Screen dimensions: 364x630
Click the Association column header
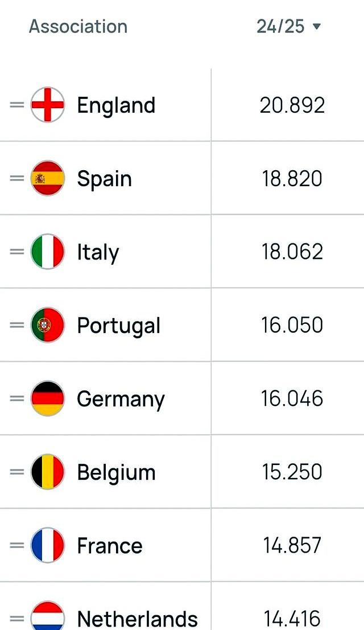(x=78, y=27)
